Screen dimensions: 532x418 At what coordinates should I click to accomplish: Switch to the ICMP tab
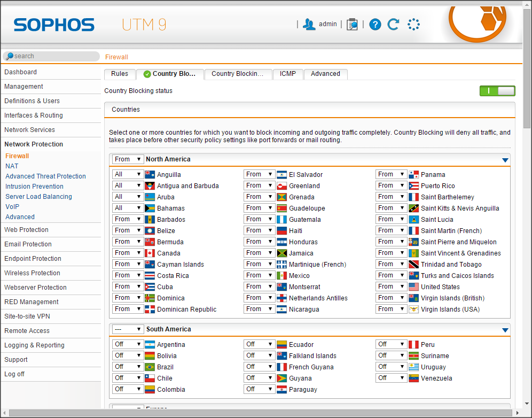(288, 74)
